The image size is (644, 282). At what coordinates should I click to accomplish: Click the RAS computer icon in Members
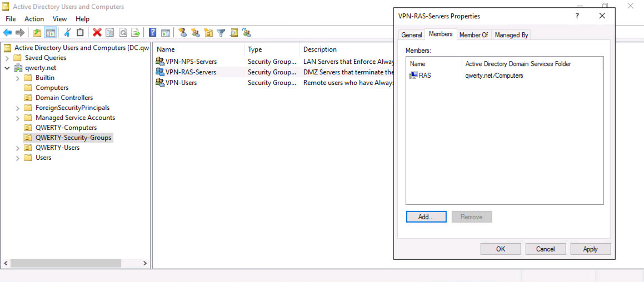pos(413,75)
